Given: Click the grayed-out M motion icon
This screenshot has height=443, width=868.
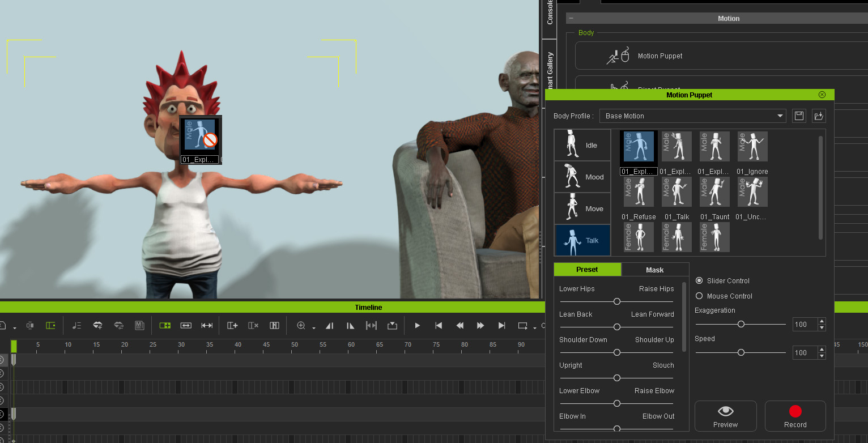Looking at the screenshot, I should 139,326.
